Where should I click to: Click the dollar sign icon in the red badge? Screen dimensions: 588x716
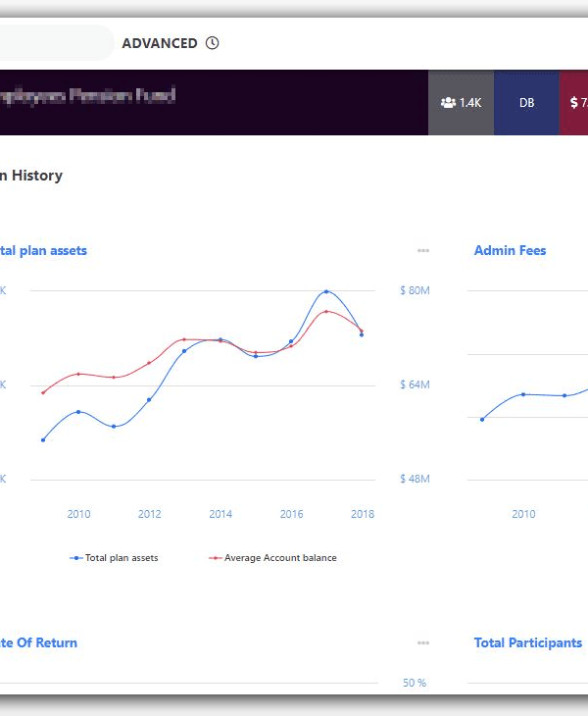[x=574, y=102]
